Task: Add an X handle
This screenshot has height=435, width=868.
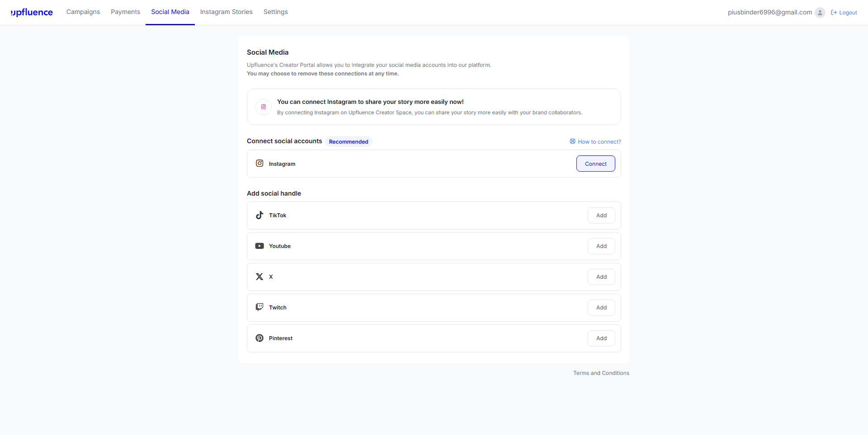Action: pyautogui.click(x=601, y=277)
